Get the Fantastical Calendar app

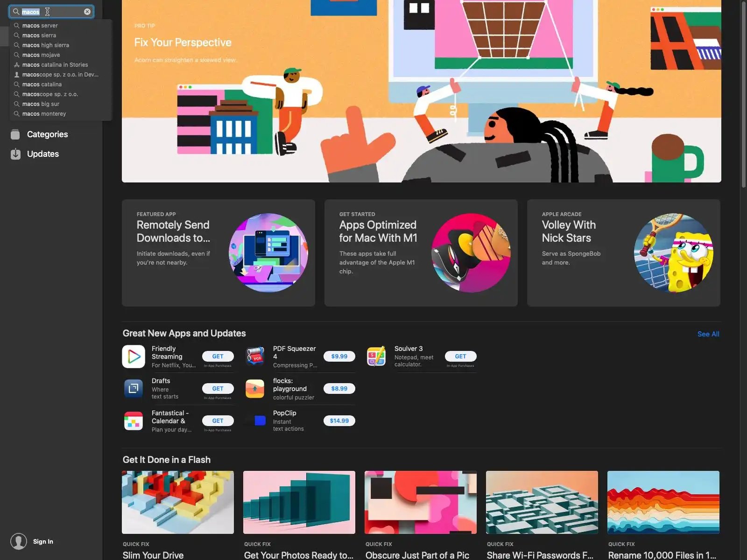click(218, 421)
